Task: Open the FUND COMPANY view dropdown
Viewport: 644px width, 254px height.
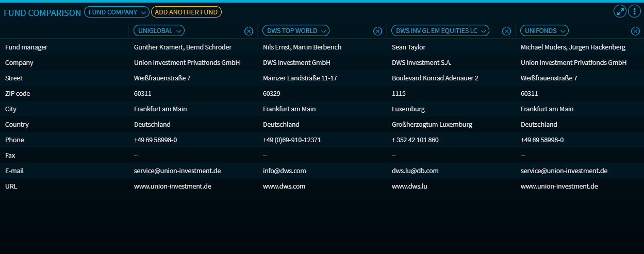Action: click(117, 12)
